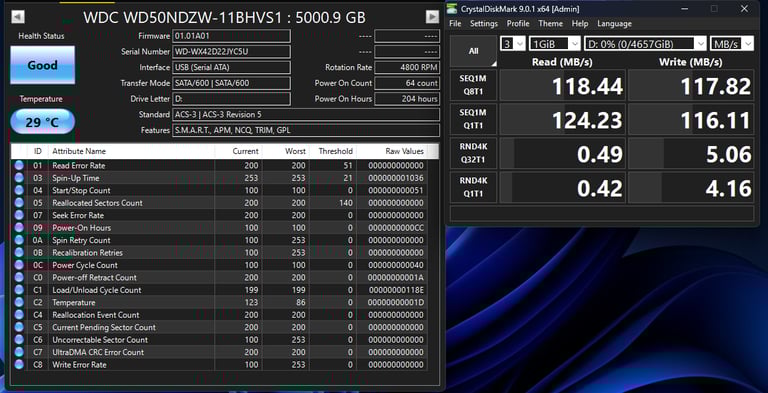Open the test count dropdown showing 3

pyautogui.click(x=512, y=44)
